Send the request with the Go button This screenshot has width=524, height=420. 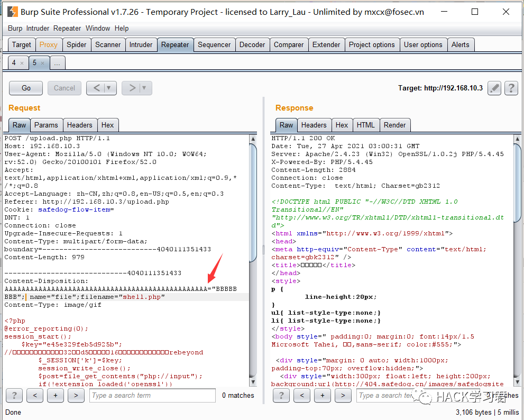click(x=26, y=88)
